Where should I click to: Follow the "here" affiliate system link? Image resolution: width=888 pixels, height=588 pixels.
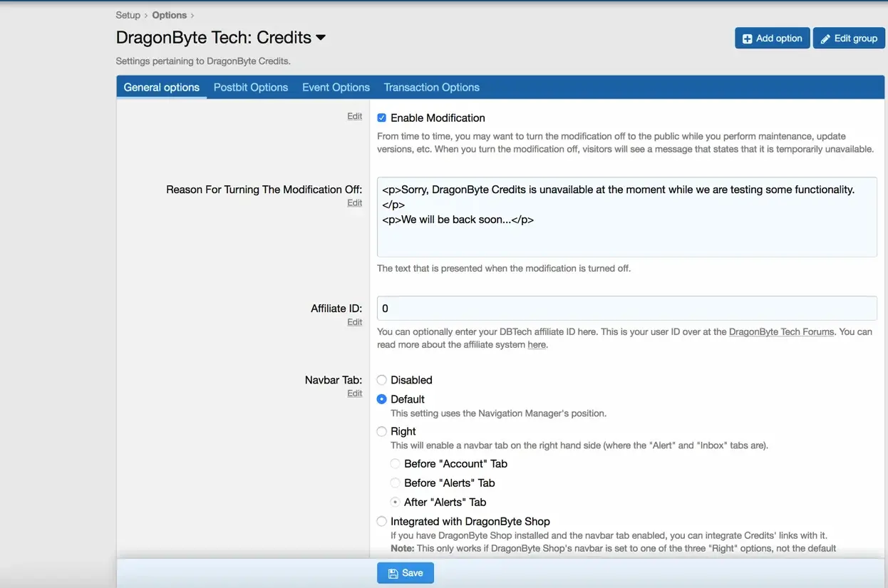[x=537, y=345]
